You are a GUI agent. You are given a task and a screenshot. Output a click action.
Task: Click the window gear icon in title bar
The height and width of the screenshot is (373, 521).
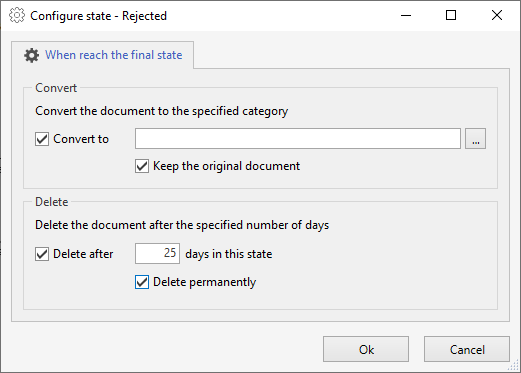17,15
